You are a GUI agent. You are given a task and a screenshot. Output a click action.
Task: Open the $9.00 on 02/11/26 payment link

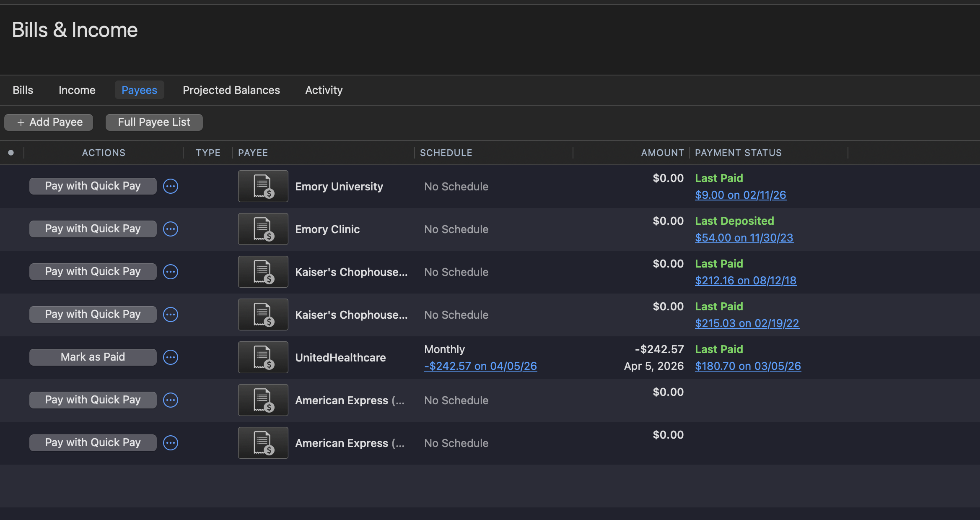pyautogui.click(x=740, y=195)
